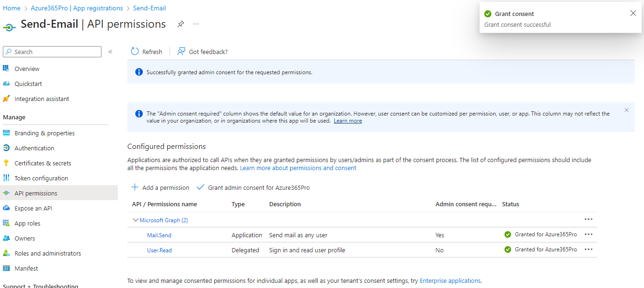The width and height of the screenshot is (644, 288).
Task: Open the Overview page
Action: point(27,69)
